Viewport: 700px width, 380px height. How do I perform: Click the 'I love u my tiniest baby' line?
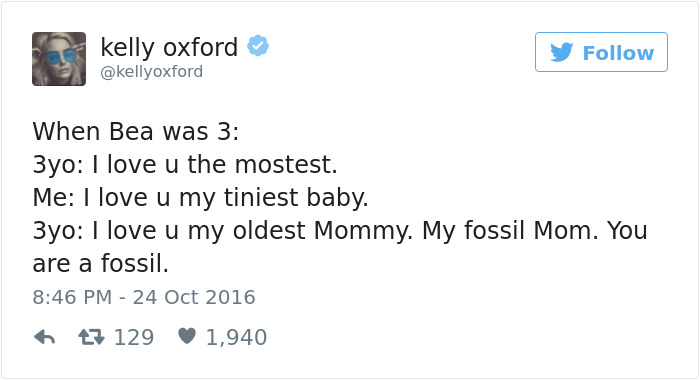[x=226, y=198]
